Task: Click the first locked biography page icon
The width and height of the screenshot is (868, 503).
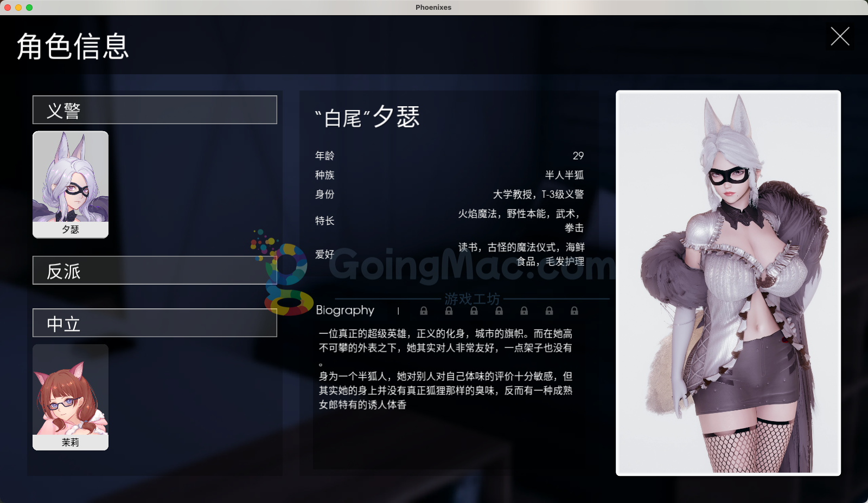Action: click(424, 311)
